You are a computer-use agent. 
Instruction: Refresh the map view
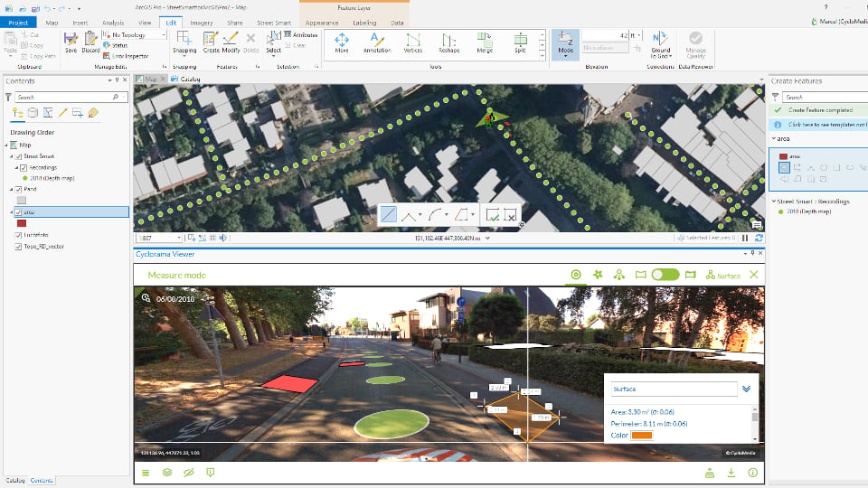759,238
